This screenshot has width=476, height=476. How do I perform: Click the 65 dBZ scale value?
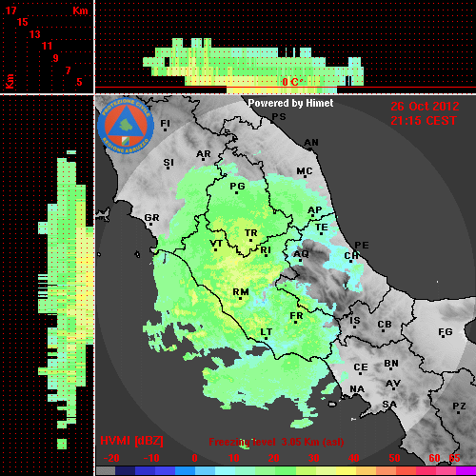(x=454, y=458)
